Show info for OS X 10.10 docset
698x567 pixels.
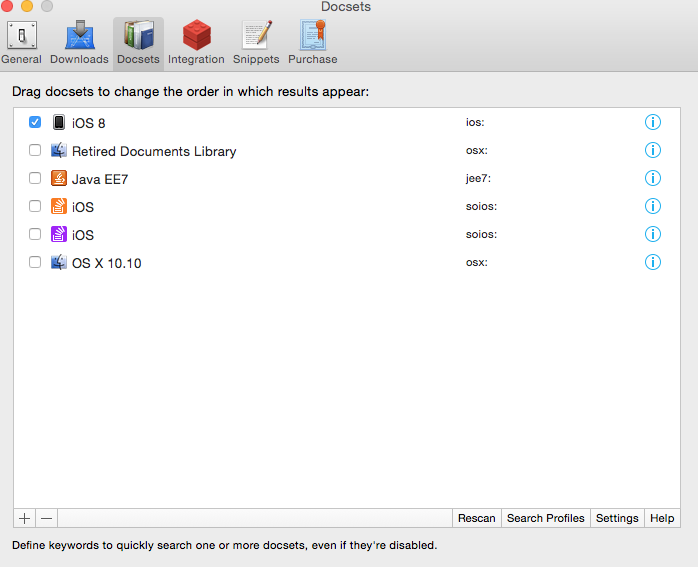(x=653, y=262)
